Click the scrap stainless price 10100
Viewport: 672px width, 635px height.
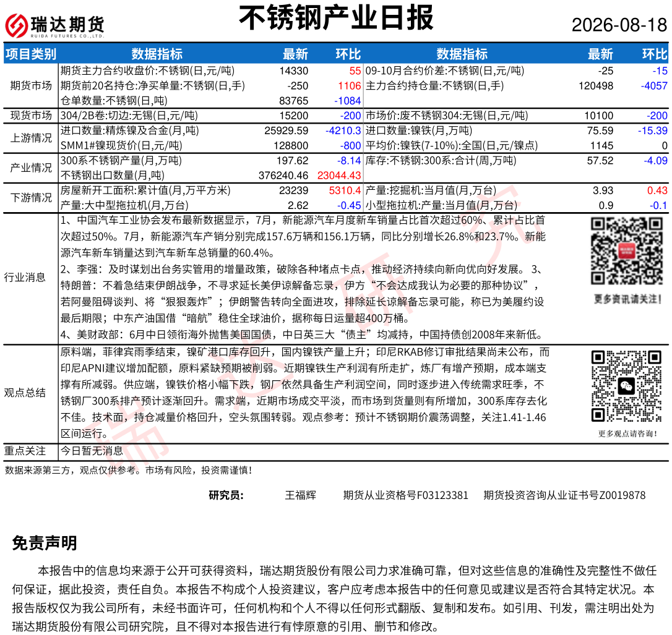(599, 116)
